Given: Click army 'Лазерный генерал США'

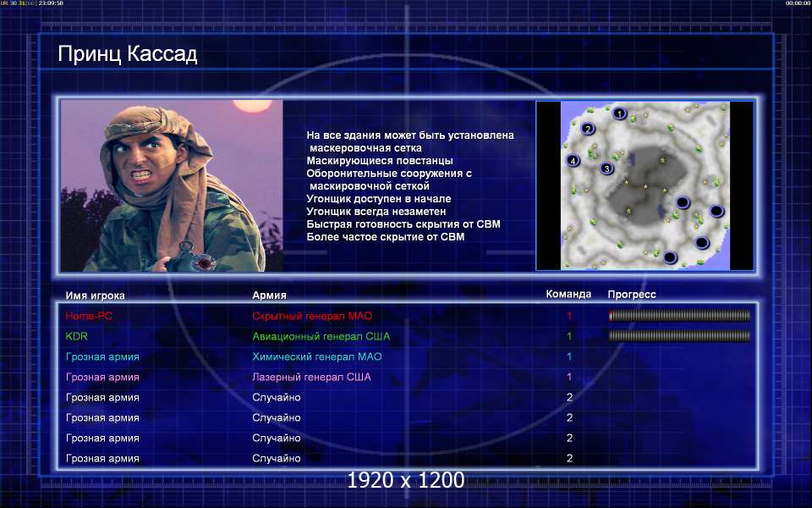Looking at the screenshot, I should (x=312, y=377).
